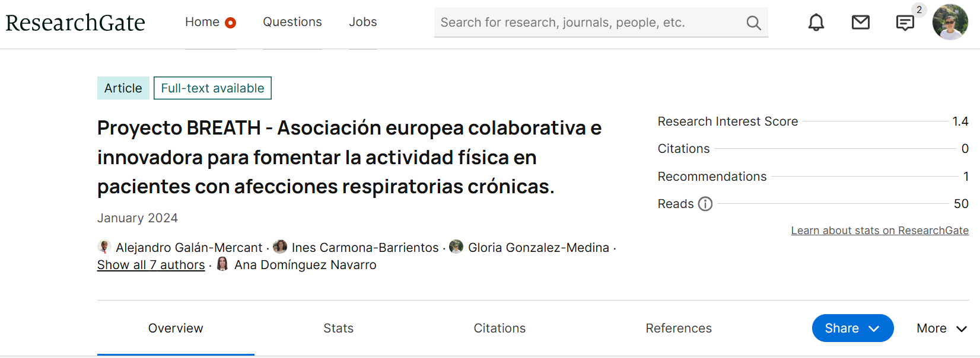Viewport: 980px width, 358px height.
Task: Click Ines Carmona-Barrientos's author avatar
Action: pyautogui.click(x=280, y=247)
